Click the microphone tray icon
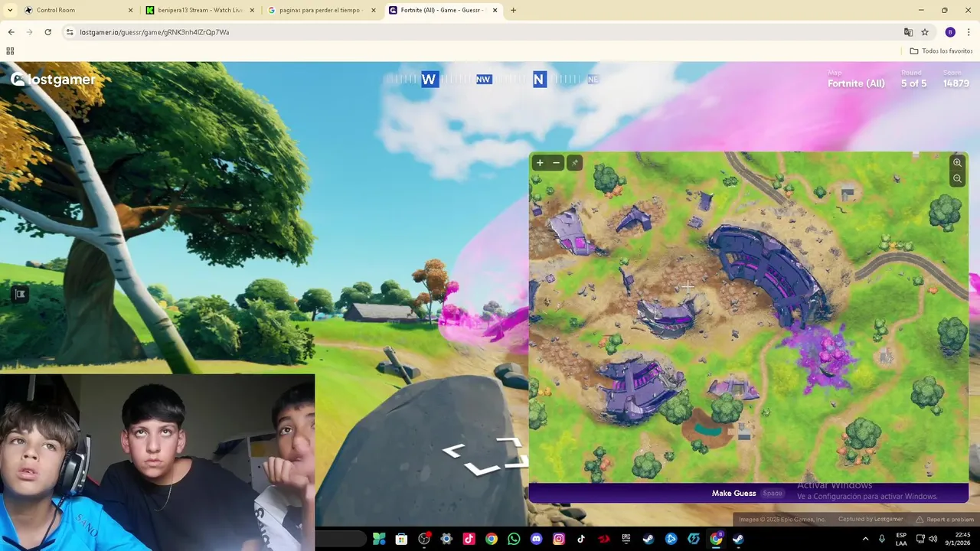Viewport: 980px width, 551px height. point(882,539)
